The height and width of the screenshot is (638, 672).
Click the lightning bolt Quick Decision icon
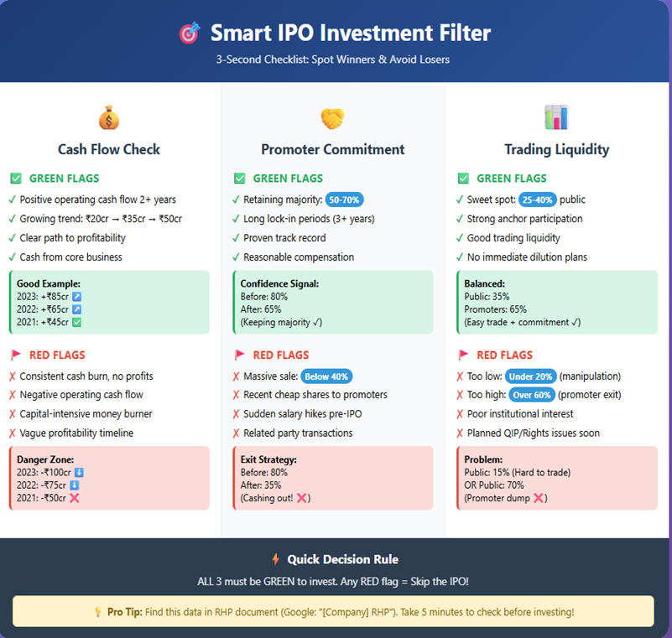[275, 559]
